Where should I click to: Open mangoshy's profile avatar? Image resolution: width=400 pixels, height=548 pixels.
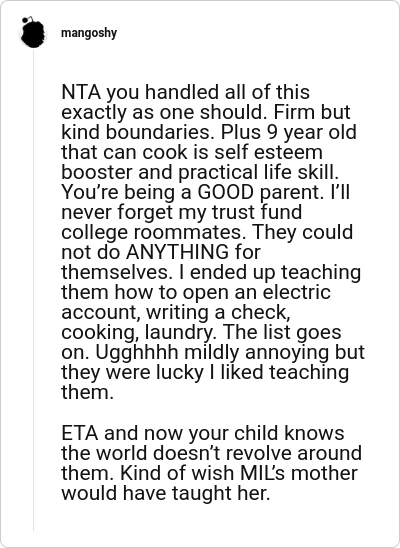33,32
